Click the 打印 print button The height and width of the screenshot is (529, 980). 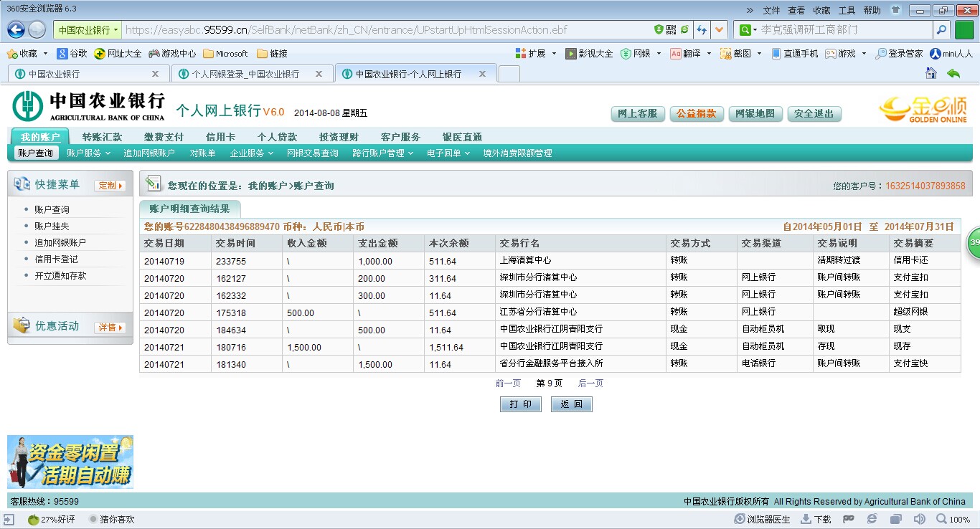520,404
